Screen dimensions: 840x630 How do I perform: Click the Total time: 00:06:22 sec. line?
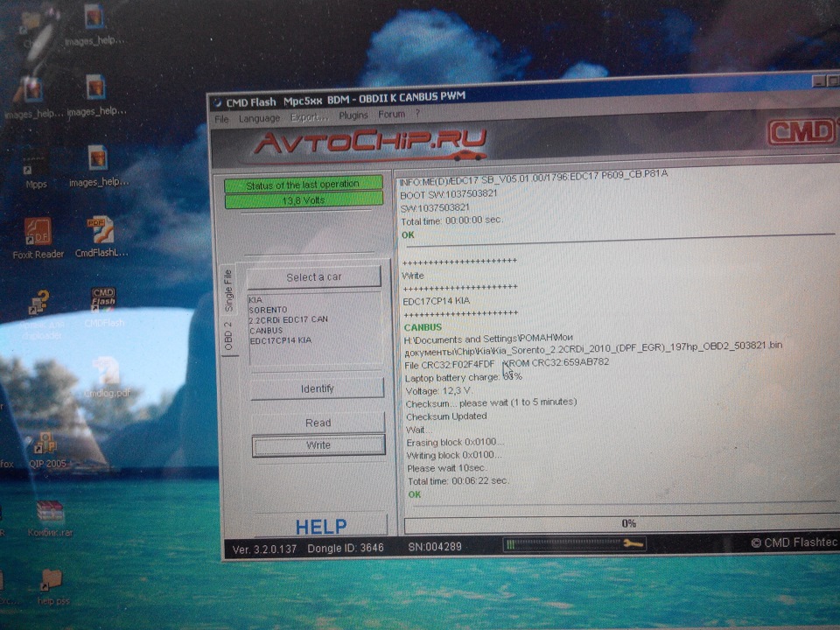pos(458,481)
